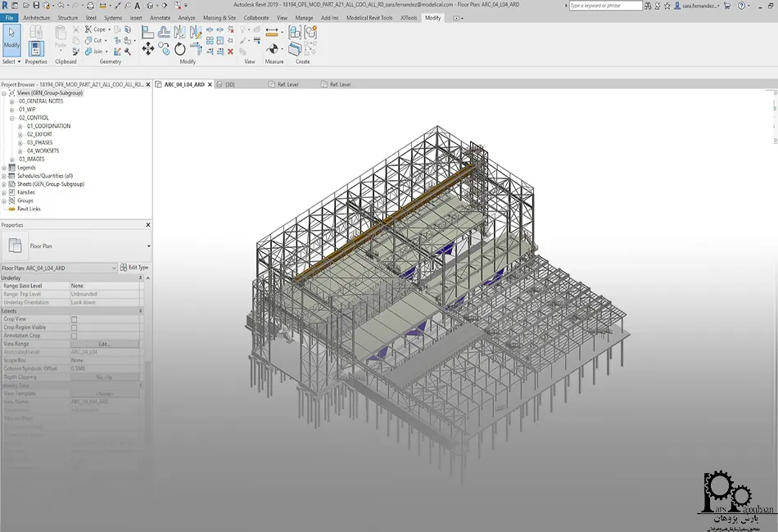The width and height of the screenshot is (778, 532).
Task: Click the Rotate tool in Modify panel
Action: (x=179, y=48)
